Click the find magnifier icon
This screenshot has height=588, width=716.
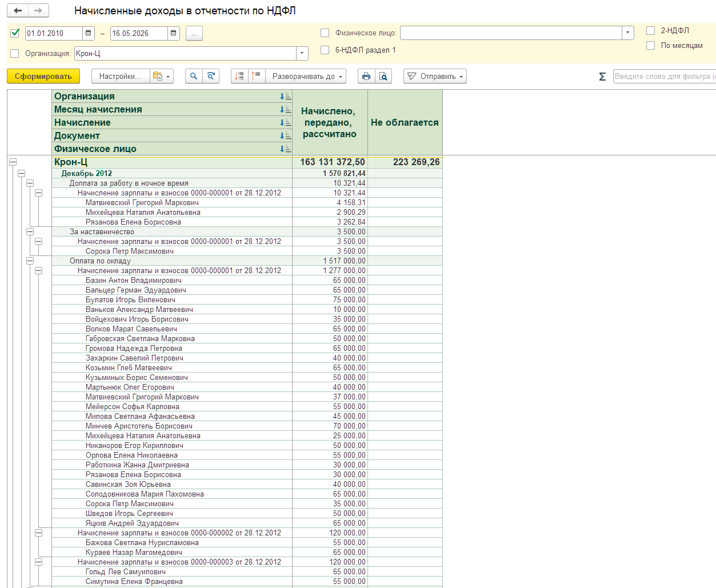[x=194, y=76]
